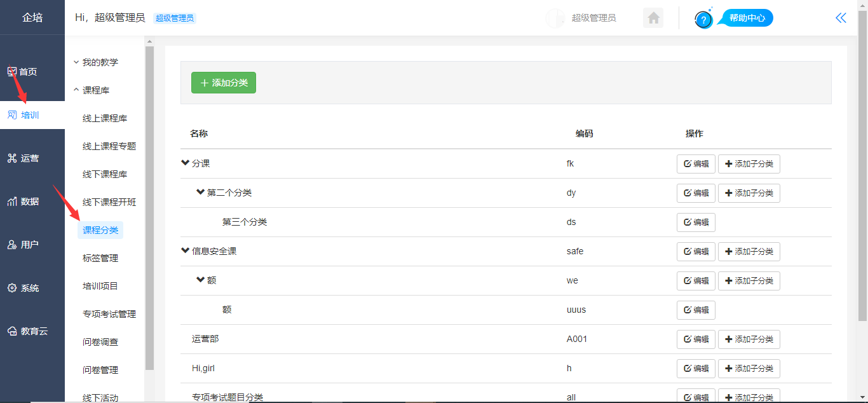Click the 操作 column header

pos(695,133)
